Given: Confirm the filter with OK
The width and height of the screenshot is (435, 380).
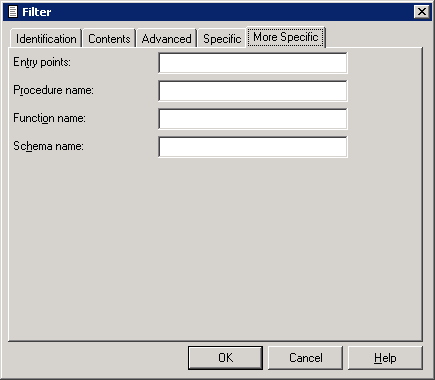Looking at the screenshot, I should pos(225,358).
